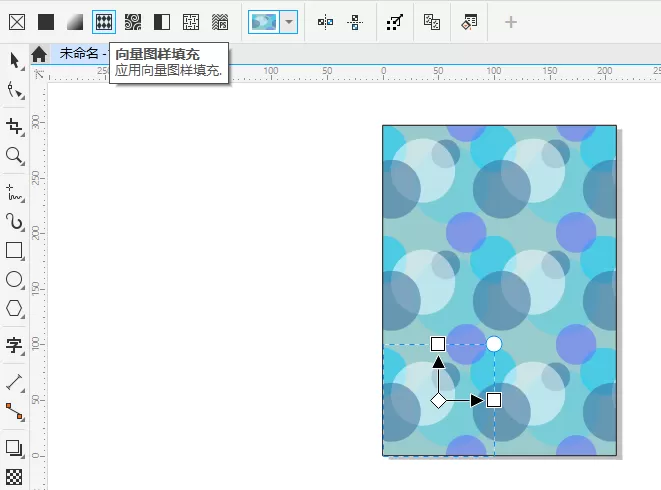Choose the Fountain fill button
661x490 pixels.
click(x=75, y=22)
